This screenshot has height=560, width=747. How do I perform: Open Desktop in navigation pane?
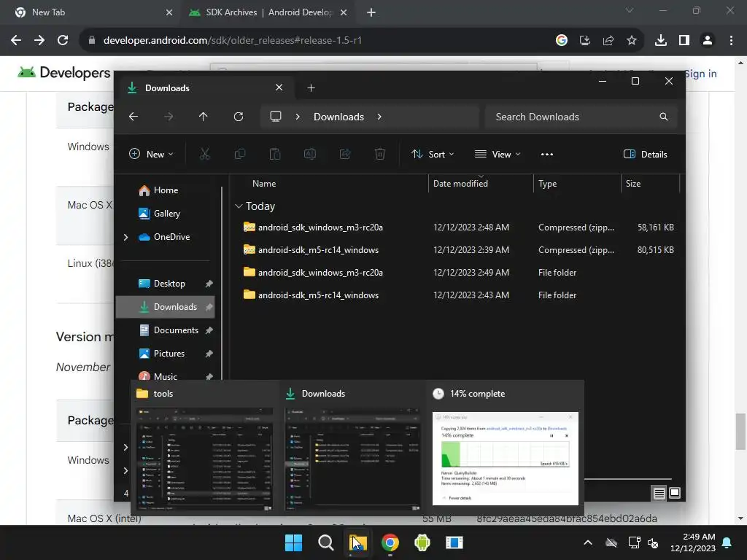[x=166, y=284]
